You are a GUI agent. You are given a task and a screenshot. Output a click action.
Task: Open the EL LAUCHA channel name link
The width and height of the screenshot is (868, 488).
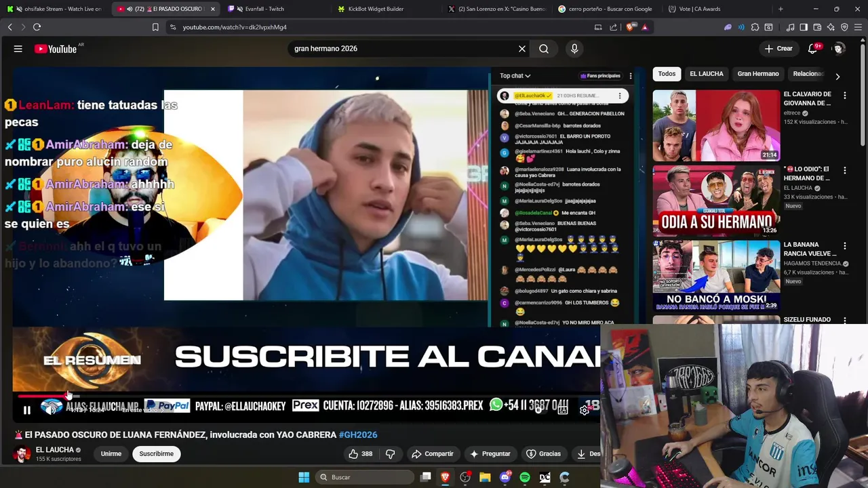(x=55, y=450)
